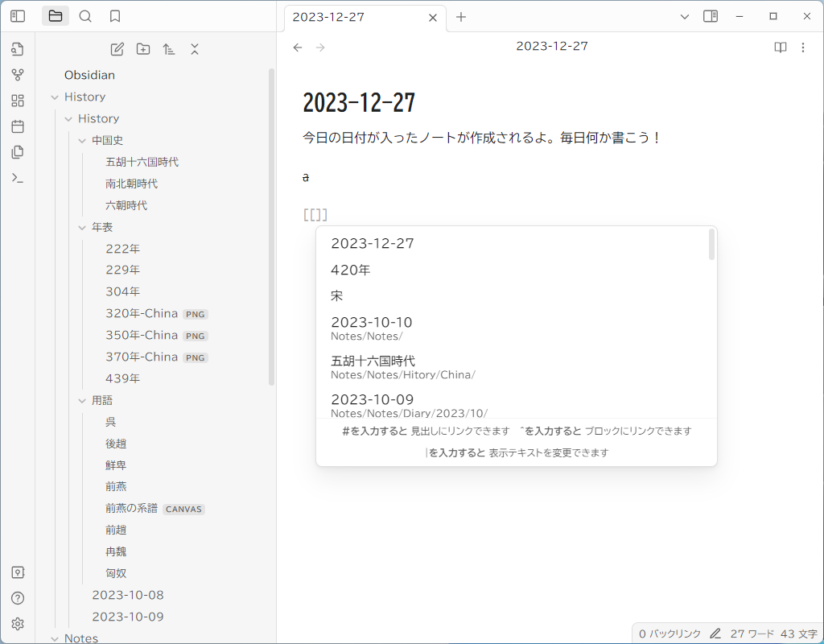Choose 2023-12-27 from link suggestions
The height and width of the screenshot is (644, 824).
(513, 243)
